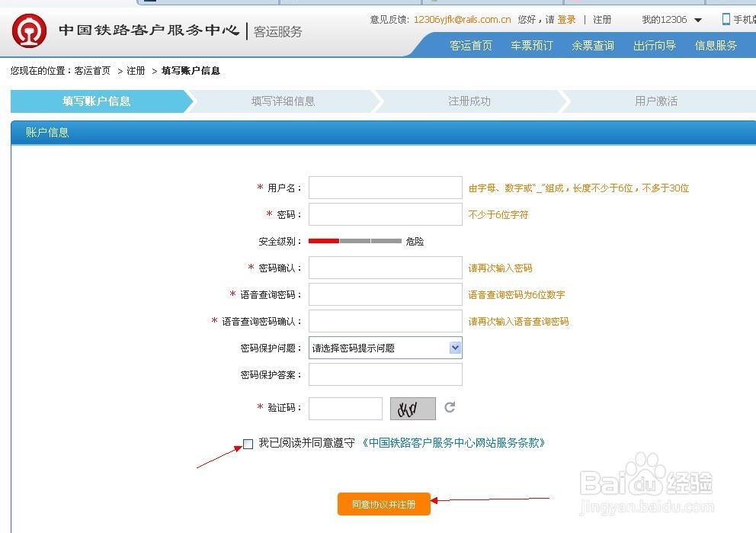756x533 pixels.
Task: Open the 信息服务 navigation tab
Action: pyautogui.click(x=716, y=46)
